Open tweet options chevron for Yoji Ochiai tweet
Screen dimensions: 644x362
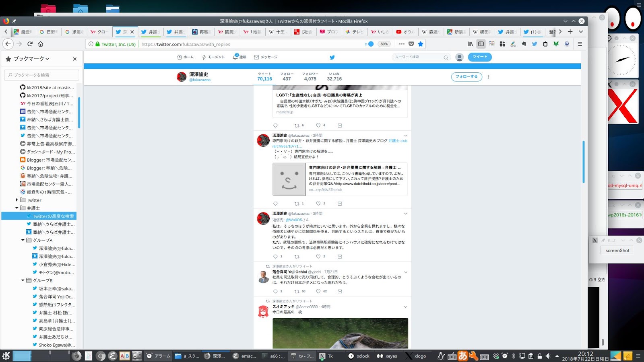coord(405,272)
